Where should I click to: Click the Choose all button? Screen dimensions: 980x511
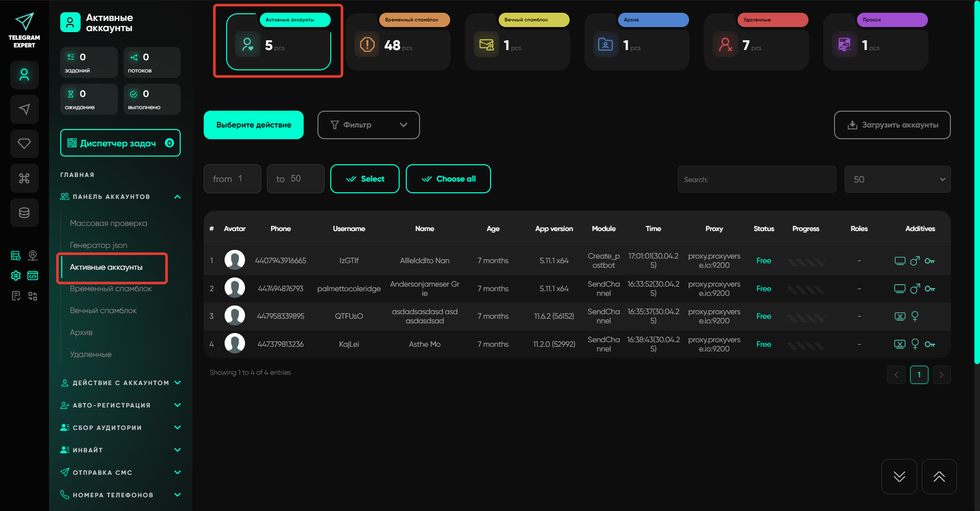pyautogui.click(x=448, y=179)
